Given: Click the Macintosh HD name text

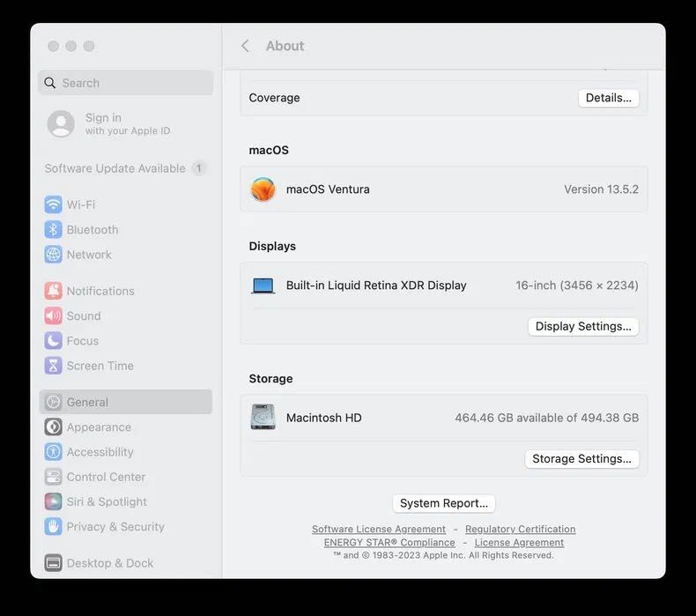Looking at the screenshot, I should point(323,418).
